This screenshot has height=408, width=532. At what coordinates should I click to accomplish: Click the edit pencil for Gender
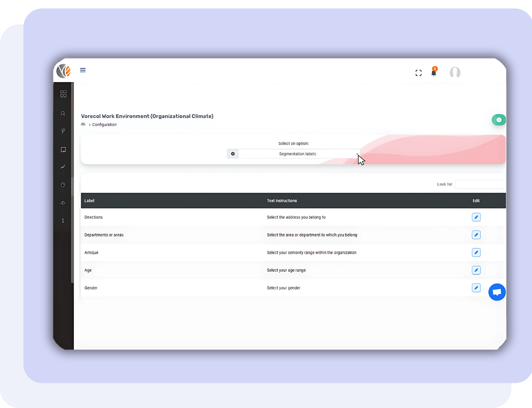click(x=476, y=288)
